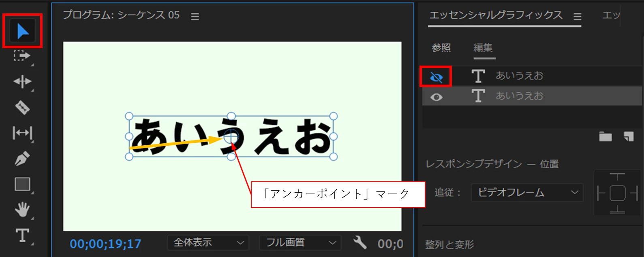Image resolution: width=644 pixels, height=257 pixels.
Task: Switch to the 参照 tab
Action: click(x=441, y=48)
